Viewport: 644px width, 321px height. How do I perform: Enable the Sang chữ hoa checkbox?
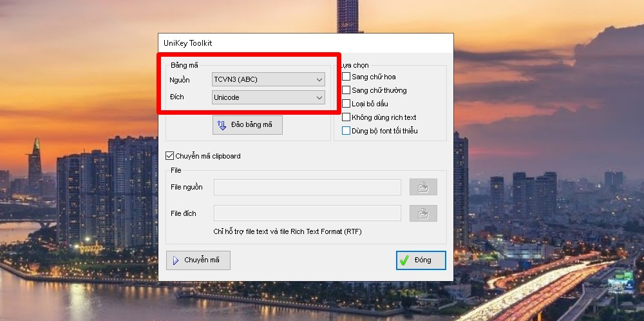coord(346,77)
